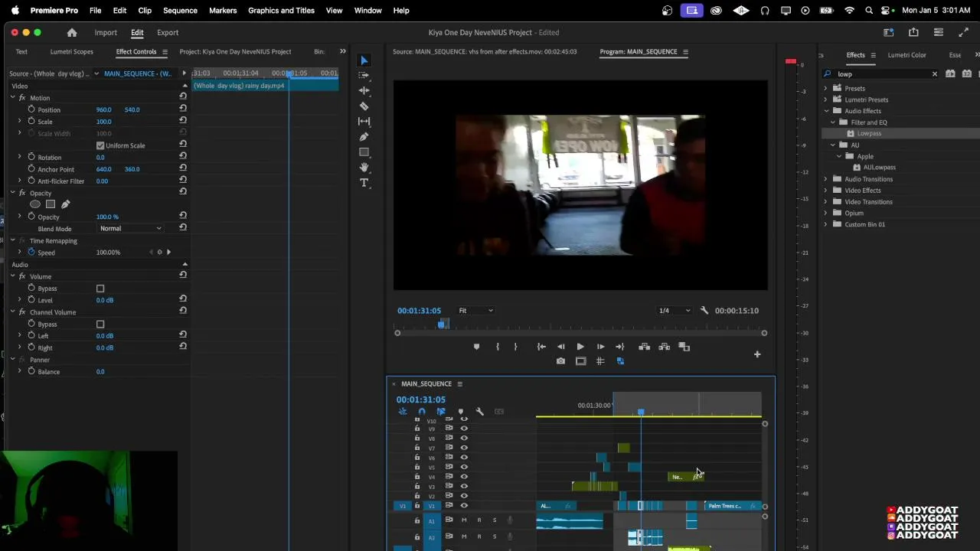Export a frame with the camera icon

(x=560, y=361)
